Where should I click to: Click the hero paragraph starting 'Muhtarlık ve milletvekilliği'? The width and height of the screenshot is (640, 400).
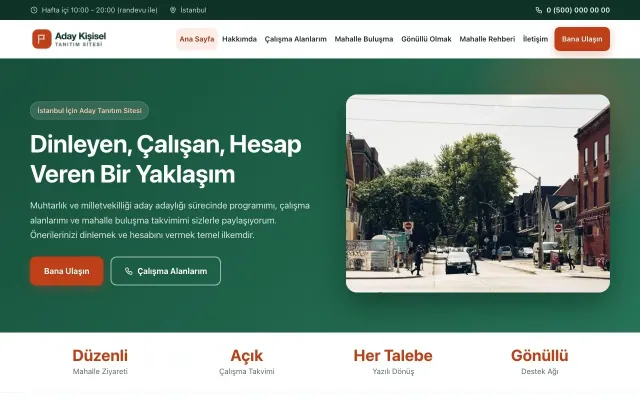point(170,220)
